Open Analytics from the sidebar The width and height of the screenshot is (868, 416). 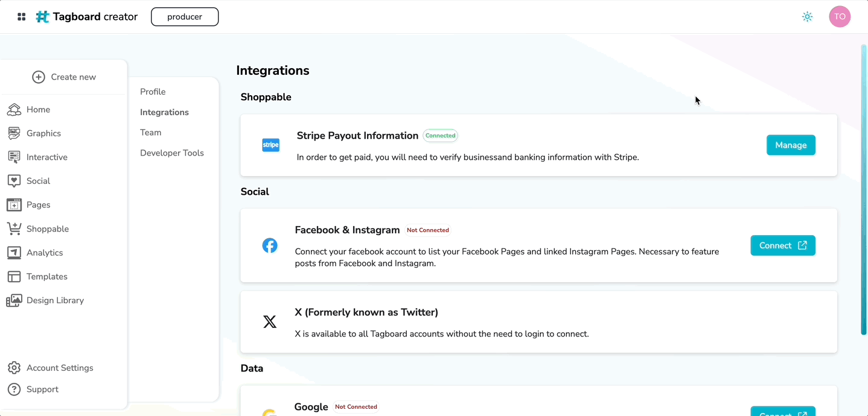45,253
